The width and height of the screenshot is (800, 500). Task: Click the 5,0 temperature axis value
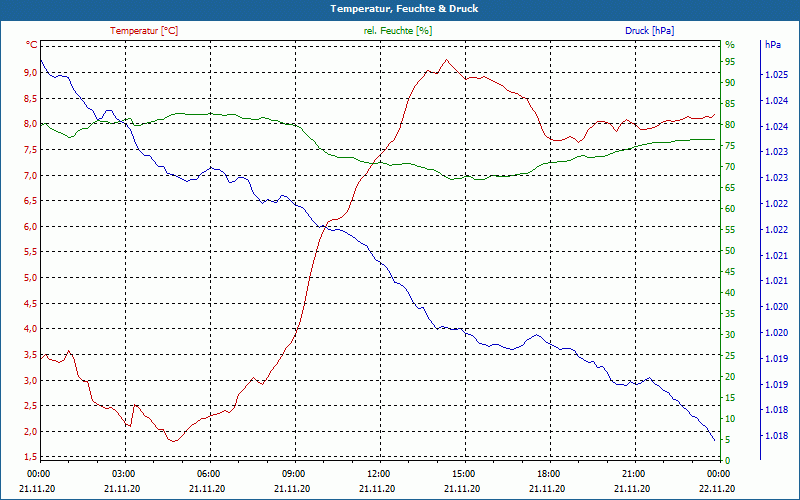tap(31, 278)
